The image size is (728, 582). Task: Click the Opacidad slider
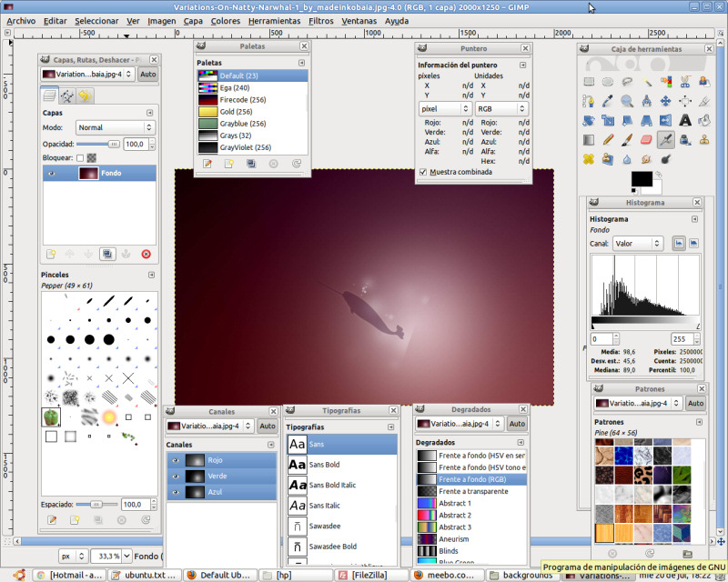98,145
